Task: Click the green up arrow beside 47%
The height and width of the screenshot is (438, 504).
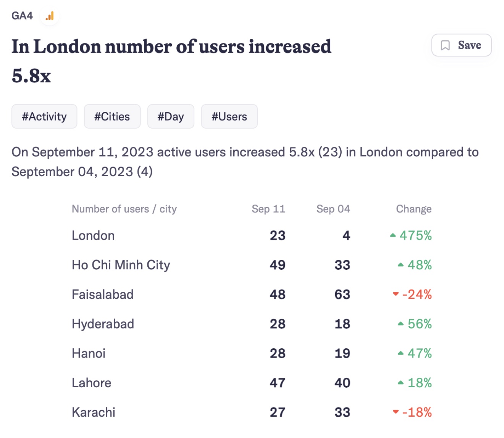Action: (401, 353)
